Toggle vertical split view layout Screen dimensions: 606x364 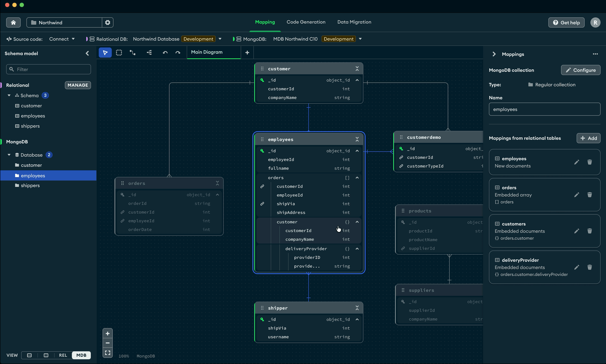tap(46, 355)
